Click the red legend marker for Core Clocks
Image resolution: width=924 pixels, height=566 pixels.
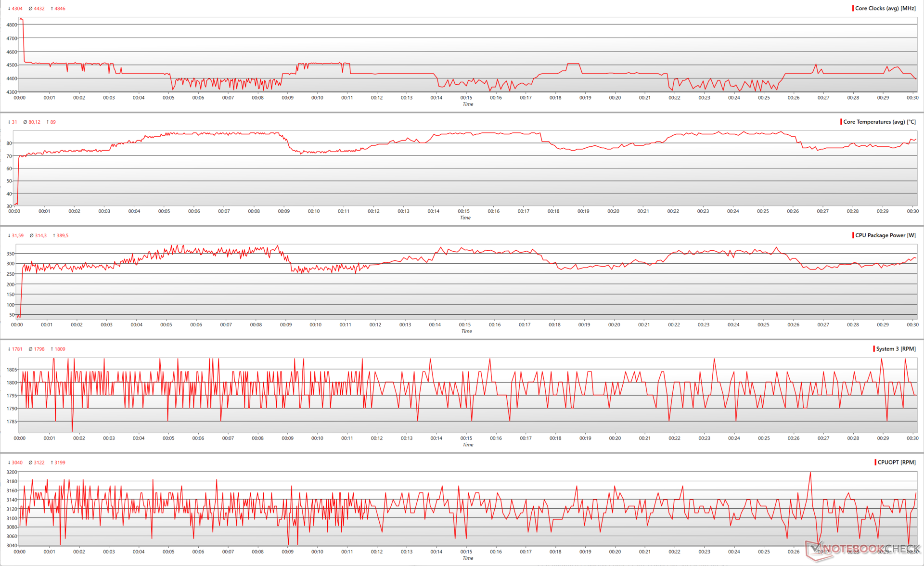click(853, 8)
